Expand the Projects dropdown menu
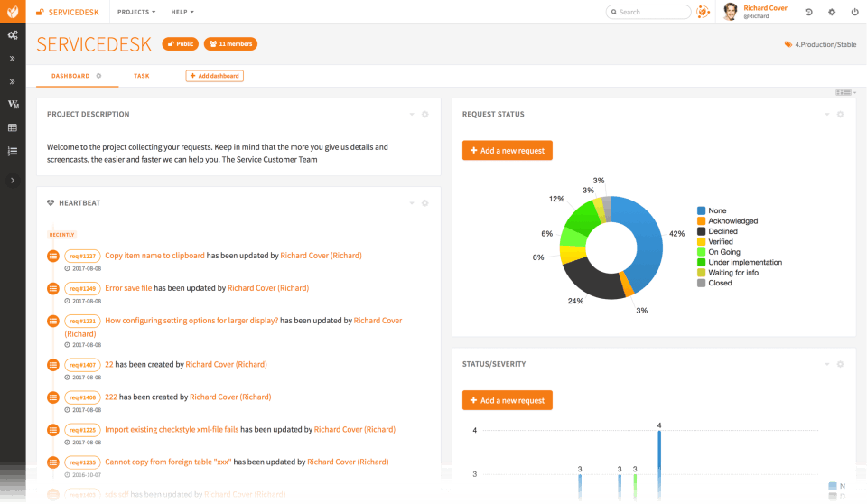 coord(136,12)
